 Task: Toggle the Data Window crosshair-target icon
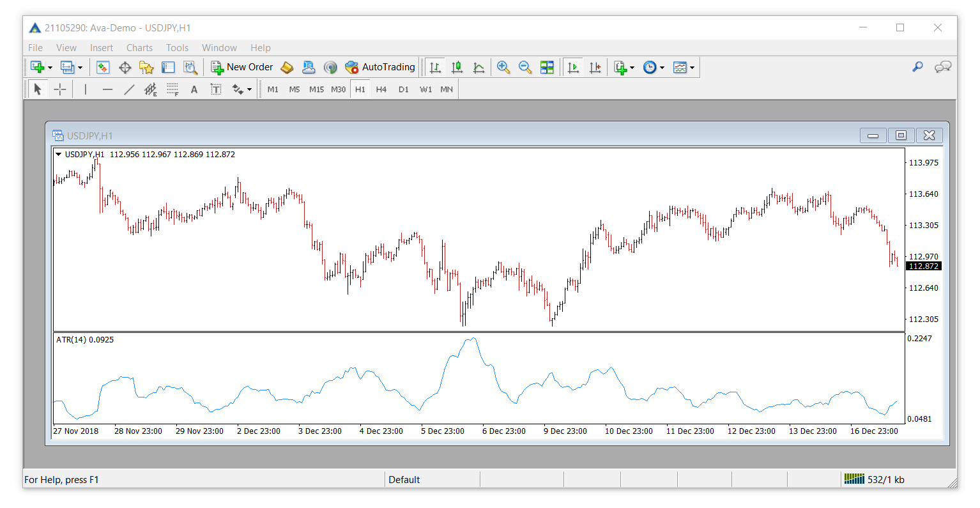pyautogui.click(x=125, y=67)
